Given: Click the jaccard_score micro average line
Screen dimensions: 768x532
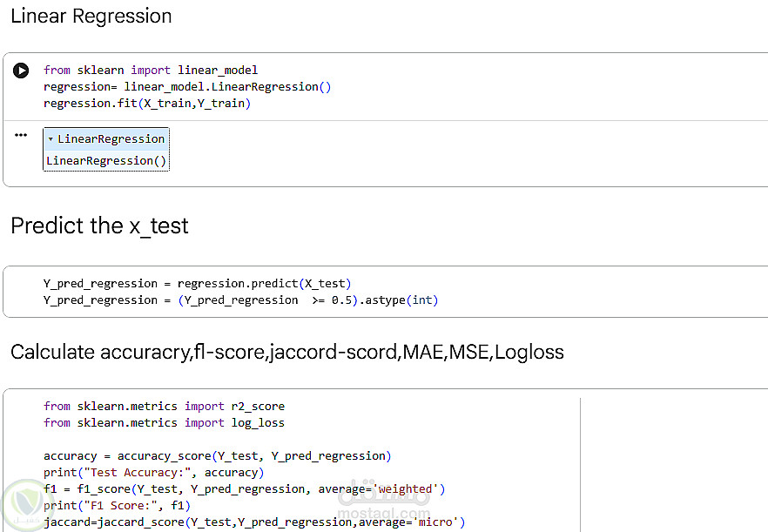Looking at the screenshot, I should [x=254, y=522].
